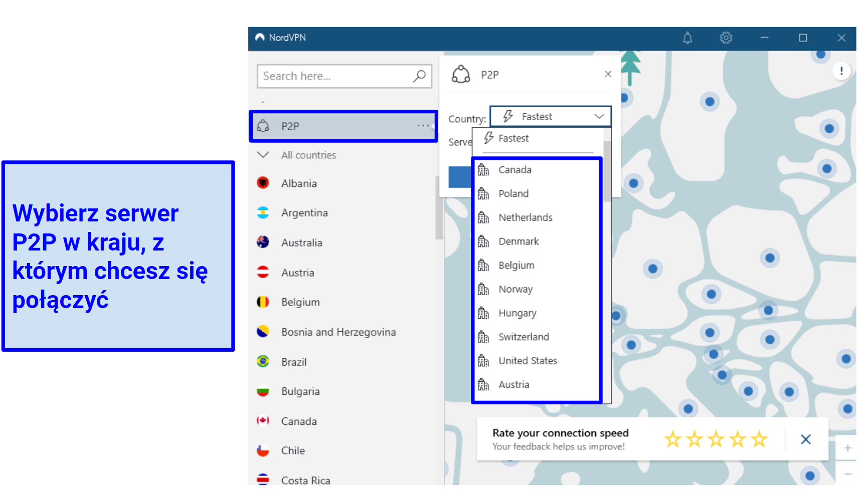Click the search magnifier icon

[419, 76]
